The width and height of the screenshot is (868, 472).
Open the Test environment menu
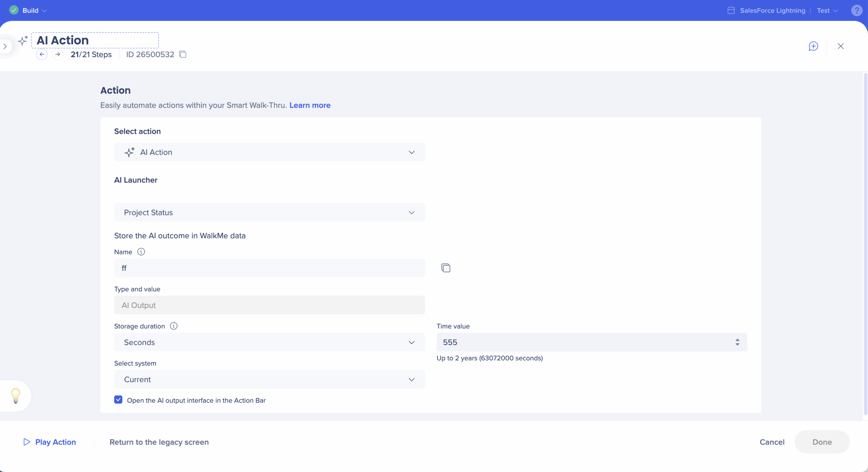[827, 11]
